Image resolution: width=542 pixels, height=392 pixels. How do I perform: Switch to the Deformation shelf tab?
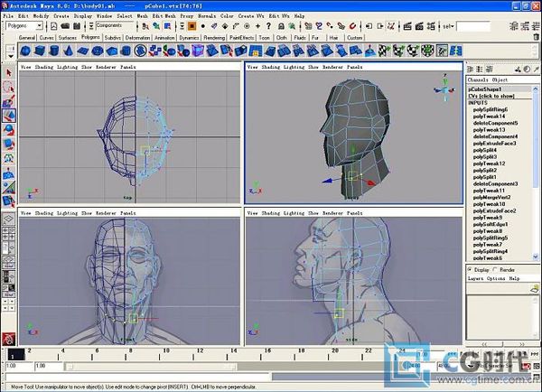pos(137,37)
